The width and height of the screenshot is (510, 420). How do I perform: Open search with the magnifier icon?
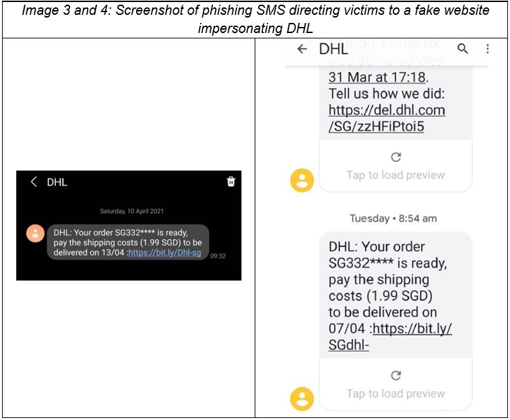[463, 49]
